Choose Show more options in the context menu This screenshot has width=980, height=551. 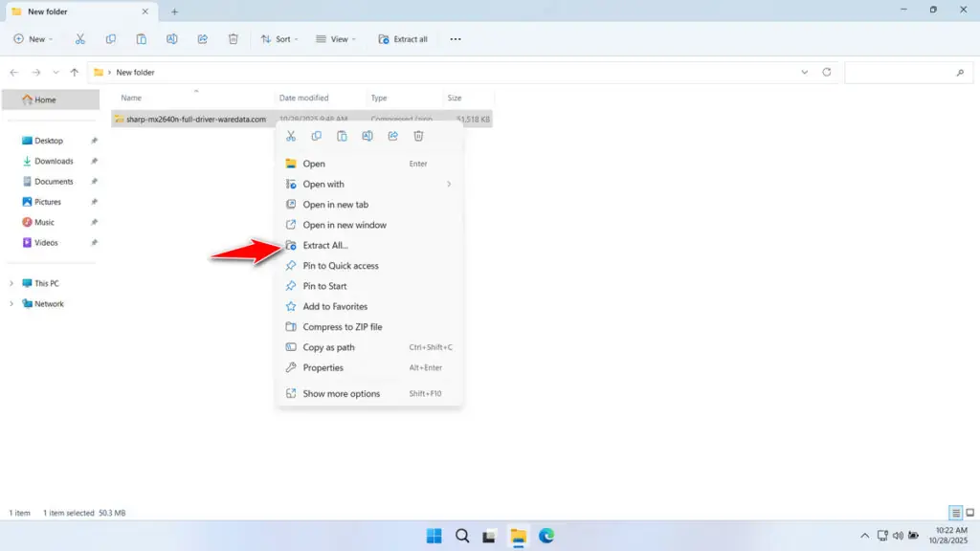point(340,393)
